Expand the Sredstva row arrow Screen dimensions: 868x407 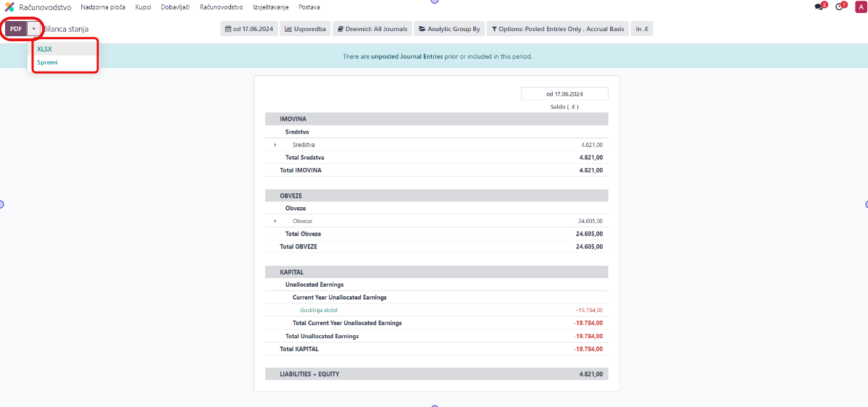(x=275, y=145)
